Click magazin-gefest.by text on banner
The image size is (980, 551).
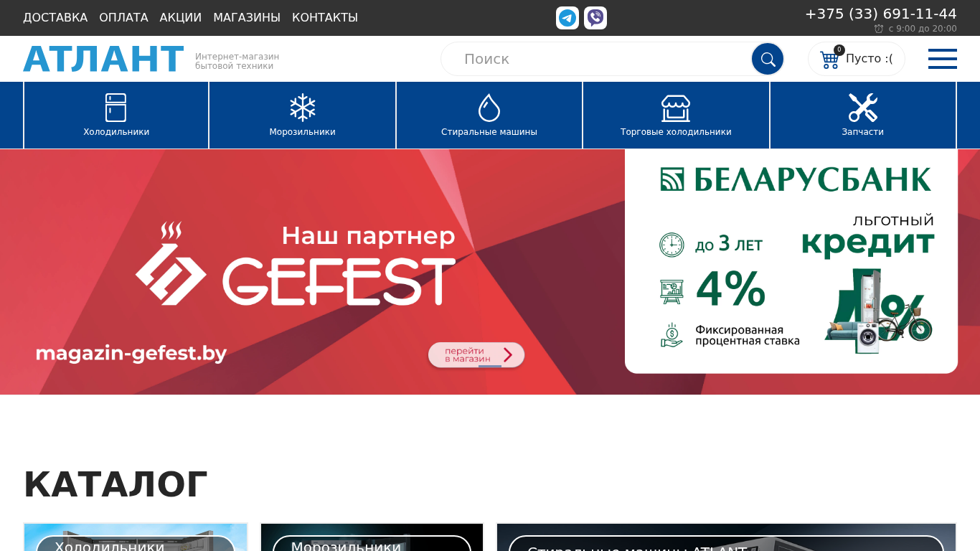point(131,354)
